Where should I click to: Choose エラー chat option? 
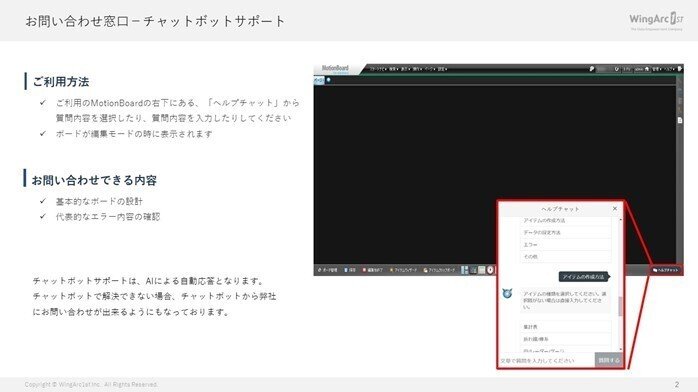coord(566,245)
